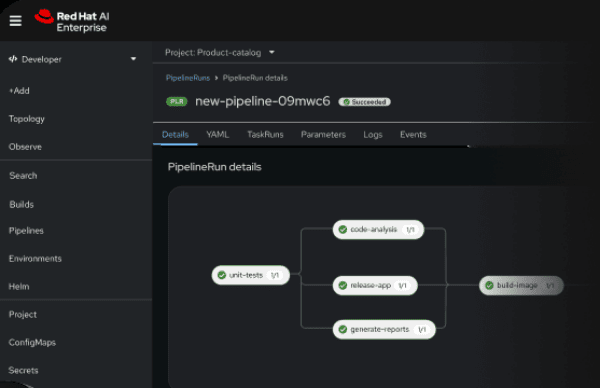
Task: Select the generate-reports task node
Action: [x=384, y=329]
